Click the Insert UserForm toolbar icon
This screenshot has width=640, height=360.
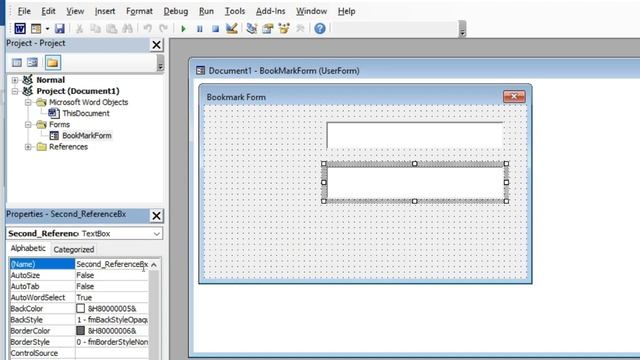36,29
